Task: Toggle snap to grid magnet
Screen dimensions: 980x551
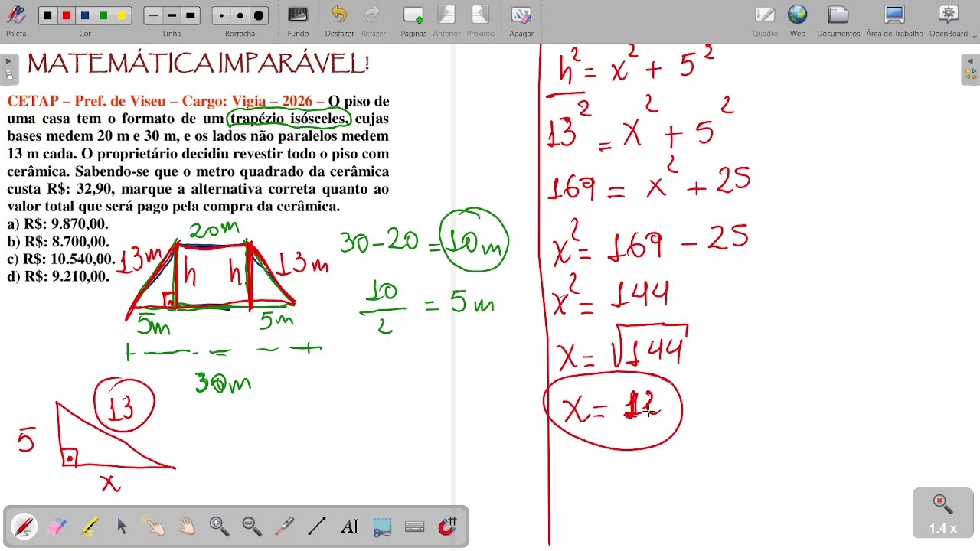Action: coord(448,527)
